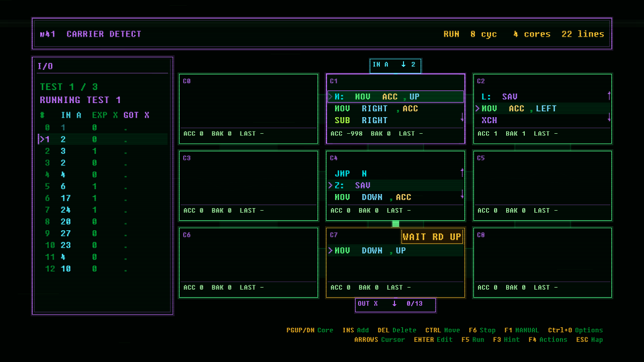Select empty core C6
Image resolution: width=644 pixels, height=362 pixels.
tap(249, 262)
